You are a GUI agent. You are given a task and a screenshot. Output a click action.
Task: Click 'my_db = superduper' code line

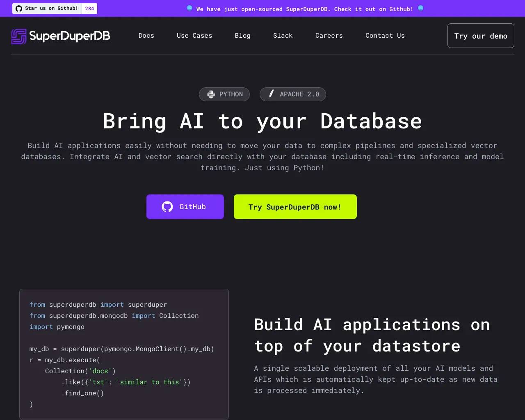coord(122,349)
